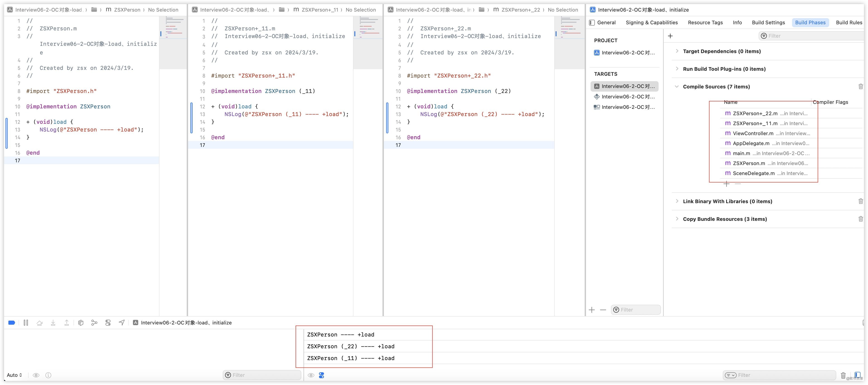The width and height of the screenshot is (868, 385).
Task: Select ZSXPerson+_22.m in Compile Sources list
Action: coord(755,114)
